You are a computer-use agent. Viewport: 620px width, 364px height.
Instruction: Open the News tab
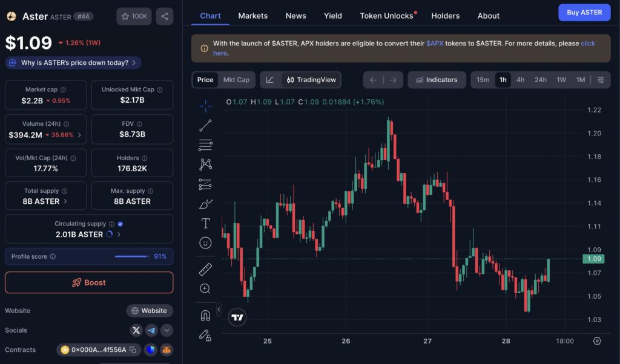295,16
